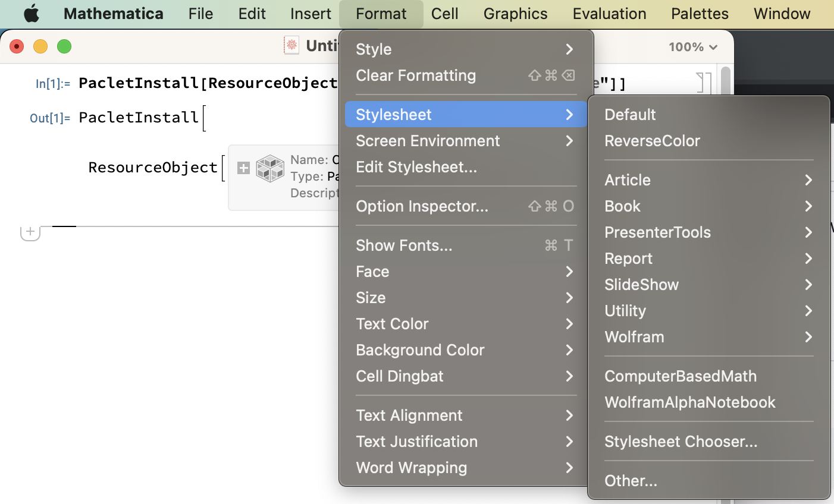Click the In[1]:= cell label
The height and width of the screenshot is (504, 834).
52,83
